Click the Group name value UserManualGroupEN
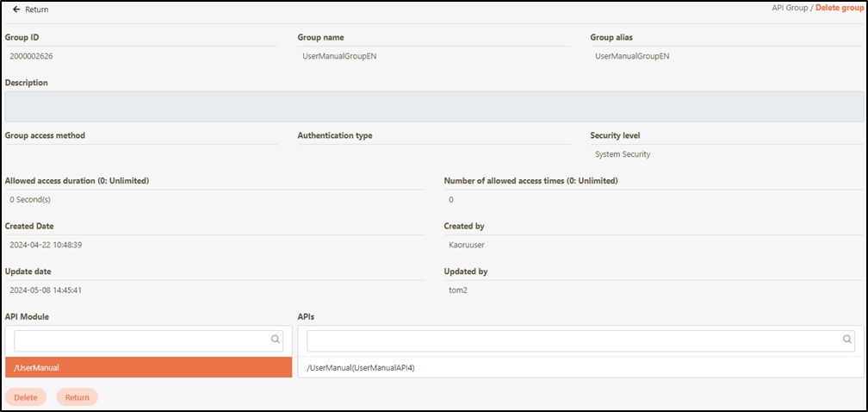This screenshot has height=412, width=868. coord(339,56)
